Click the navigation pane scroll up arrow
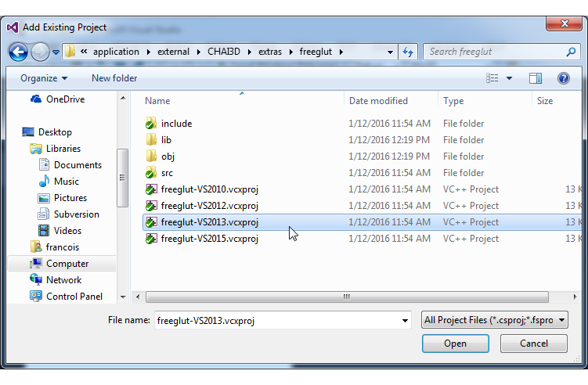This screenshot has width=588, height=385. (x=123, y=99)
